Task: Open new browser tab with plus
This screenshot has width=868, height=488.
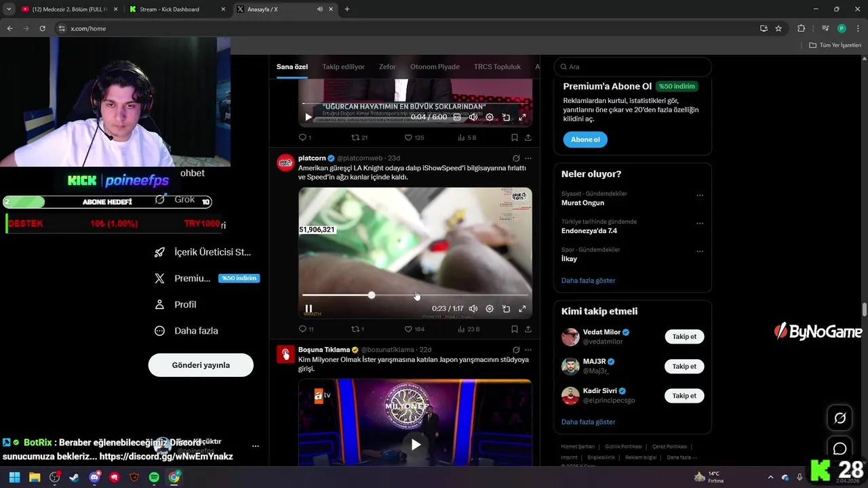Action: pyautogui.click(x=347, y=9)
